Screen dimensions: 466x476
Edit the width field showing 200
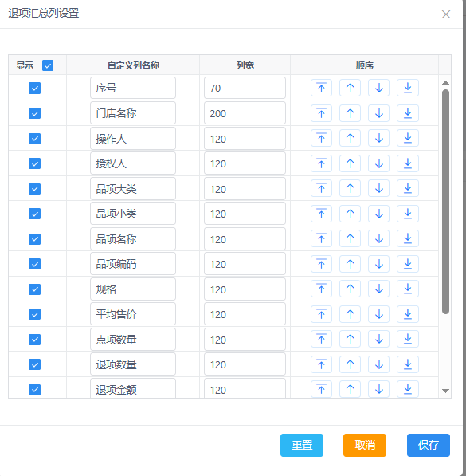(x=245, y=113)
